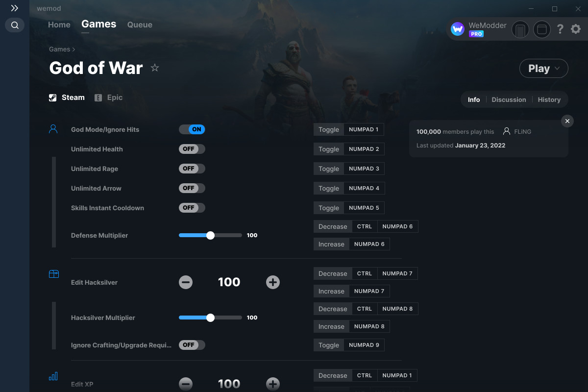Open the help question mark icon
The image size is (588, 392).
(x=560, y=29)
